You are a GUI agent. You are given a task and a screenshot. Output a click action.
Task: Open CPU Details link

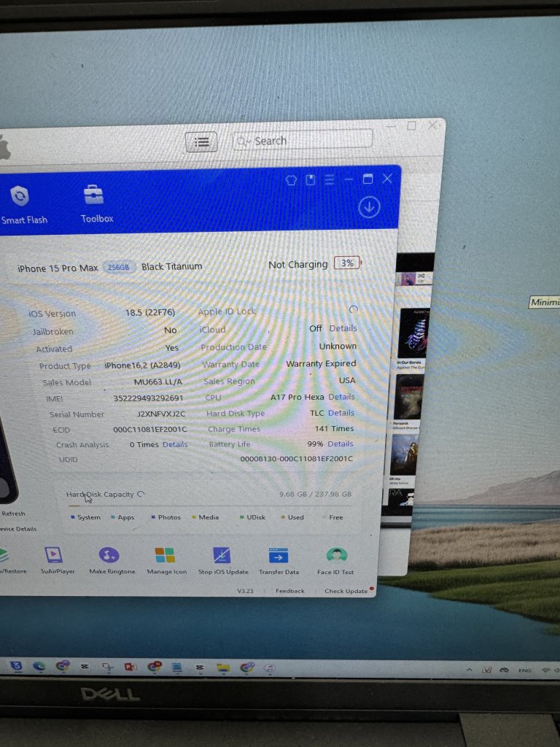click(x=341, y=397)
